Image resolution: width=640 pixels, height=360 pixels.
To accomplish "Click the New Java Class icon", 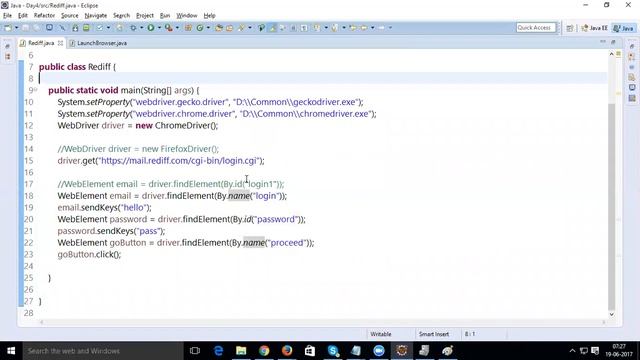I will [200, 28].
